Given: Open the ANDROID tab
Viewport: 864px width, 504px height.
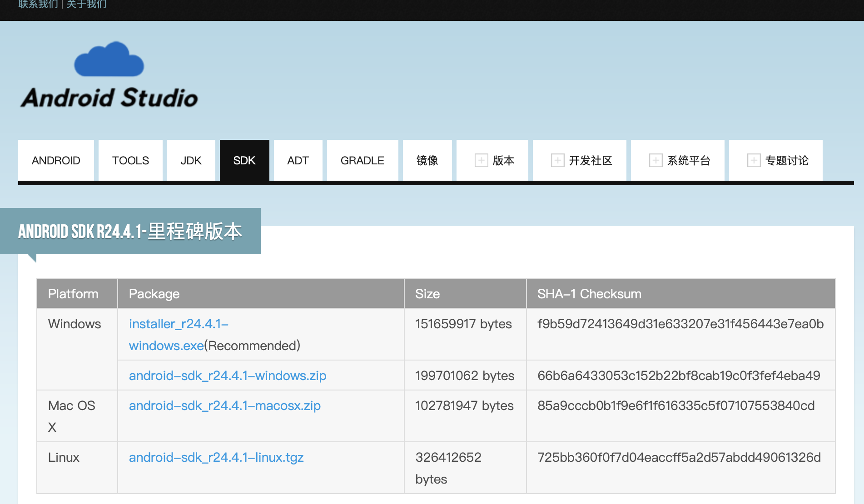Looking at the screenshot, I should pos(56,160).
